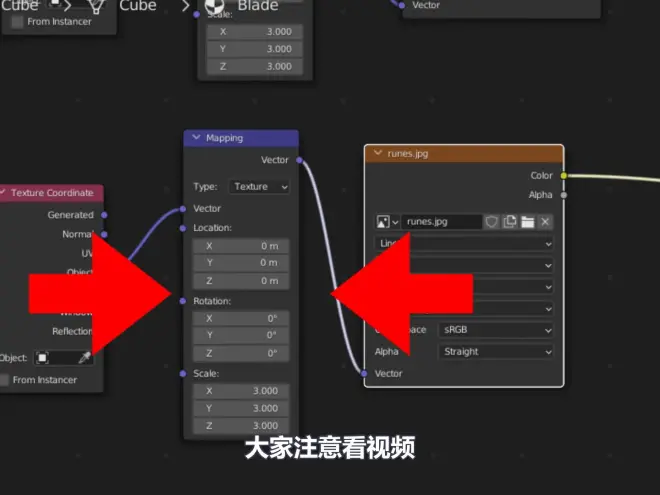Click the Location Z field showing 0 m

pos(241,281)
